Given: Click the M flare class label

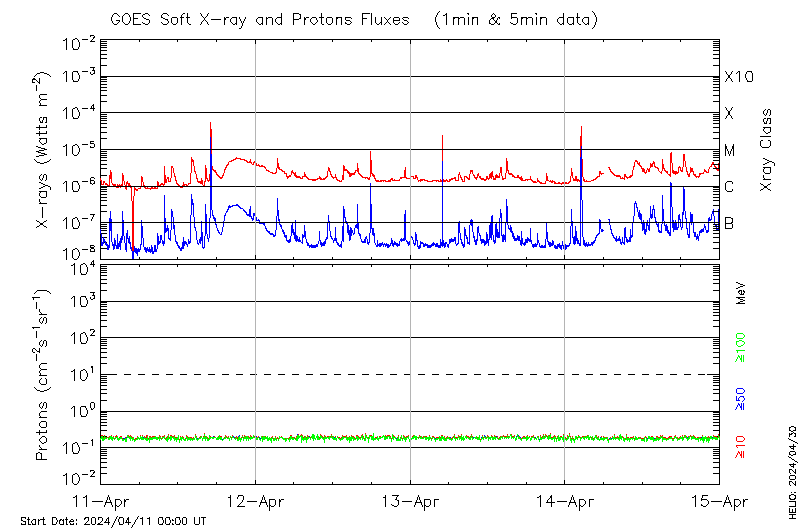Looking at the screenshot, I should point(730,150).
